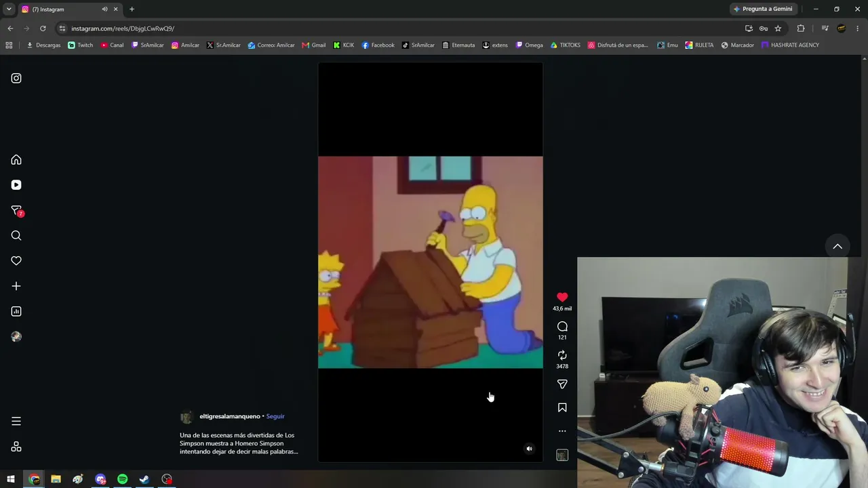Screen dimensions: 868x488
Task: Open Chrome's three-dot main menu
Action: click(x=858, y=28)
